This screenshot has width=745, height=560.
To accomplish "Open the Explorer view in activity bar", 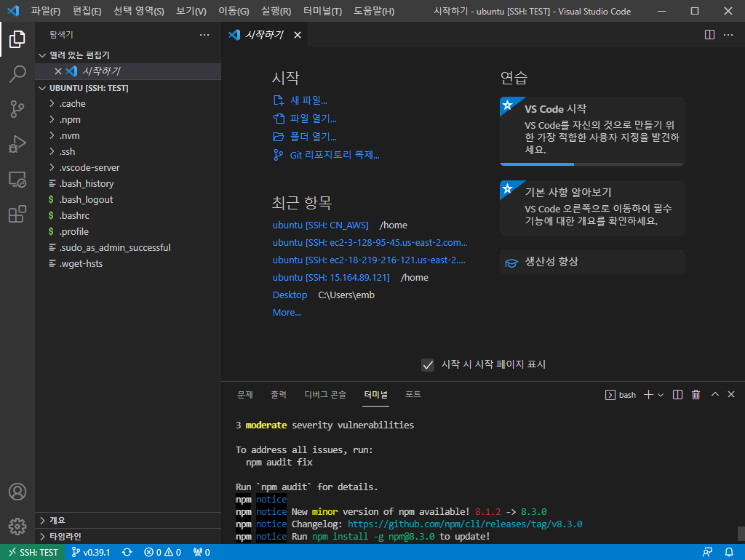I will point(17,39).
